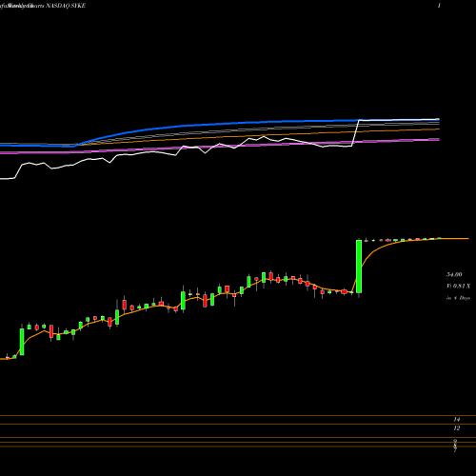
Task: Click the axis label 12
Action: (457, 428)
